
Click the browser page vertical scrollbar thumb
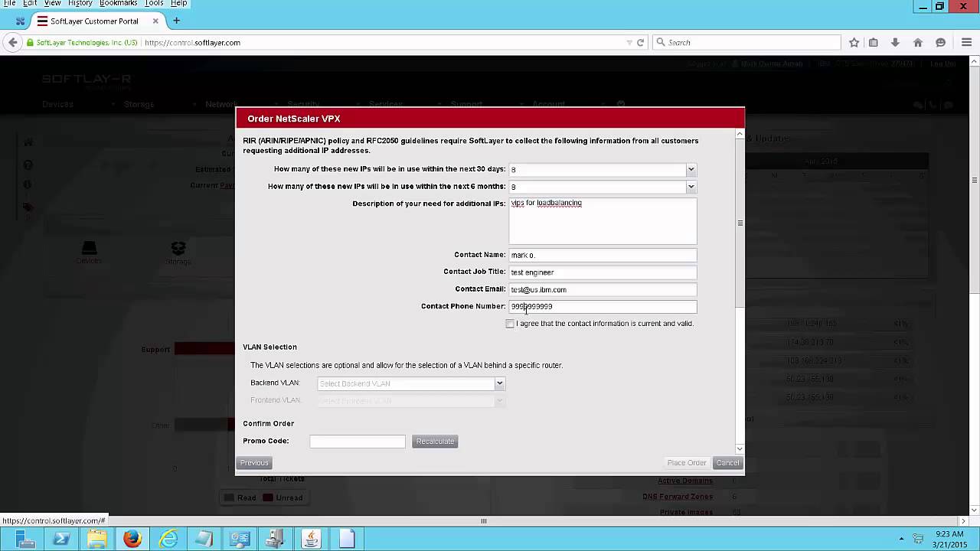pos(975,181)
